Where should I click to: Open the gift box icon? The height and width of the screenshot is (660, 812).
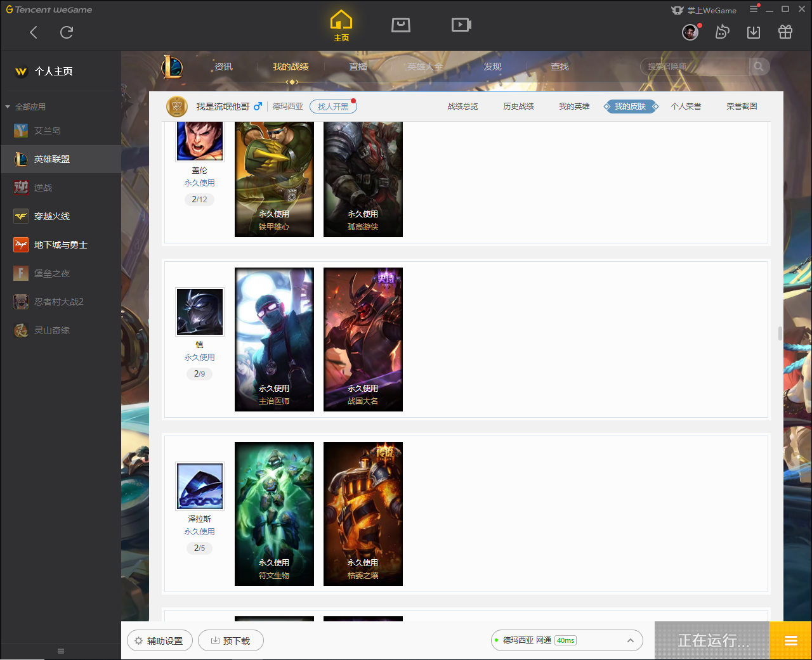click(785, 32)
